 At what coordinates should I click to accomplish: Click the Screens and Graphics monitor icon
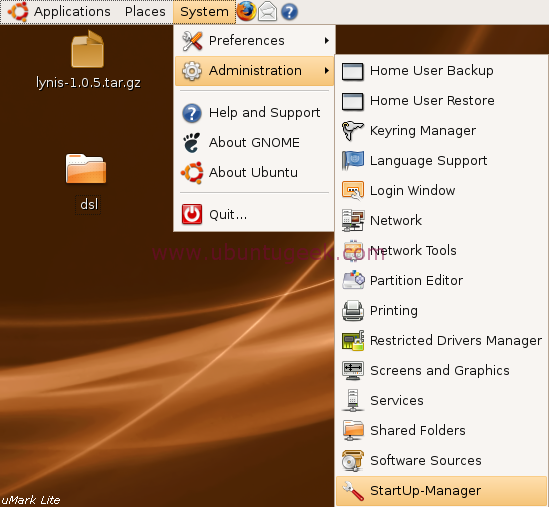(353, 371)
